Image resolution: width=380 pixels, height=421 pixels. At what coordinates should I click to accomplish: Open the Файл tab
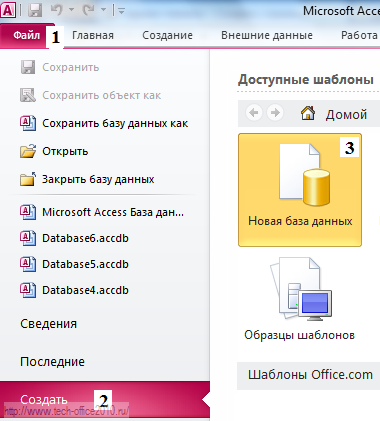tap(27, 35)
